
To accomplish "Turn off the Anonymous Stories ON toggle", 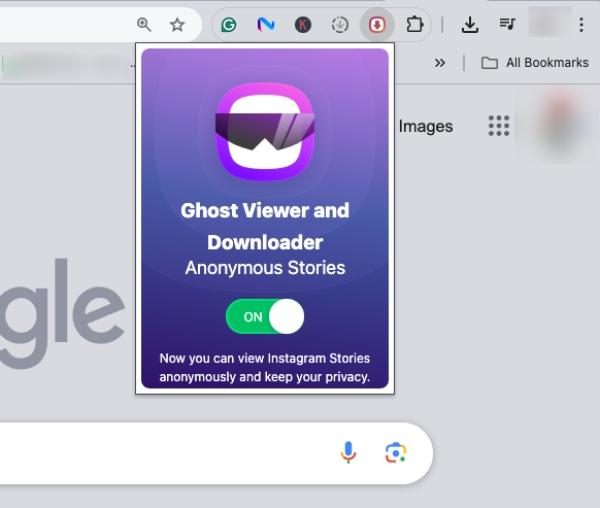I will click(x=265, y=316).
